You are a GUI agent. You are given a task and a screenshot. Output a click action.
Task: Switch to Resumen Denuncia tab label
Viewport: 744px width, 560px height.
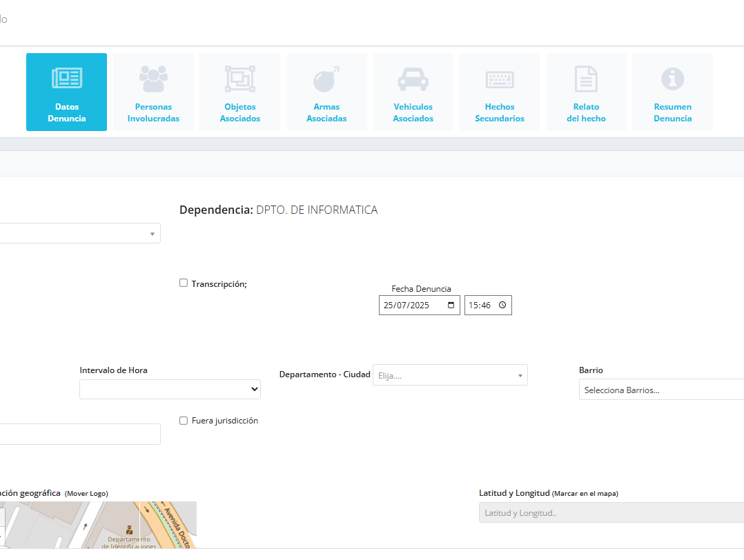672,112
